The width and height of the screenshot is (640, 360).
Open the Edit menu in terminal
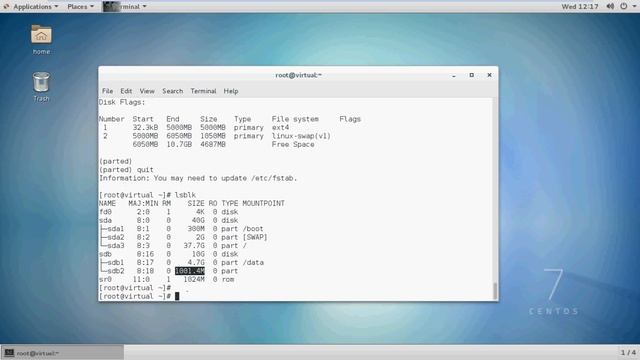point(126,91)
